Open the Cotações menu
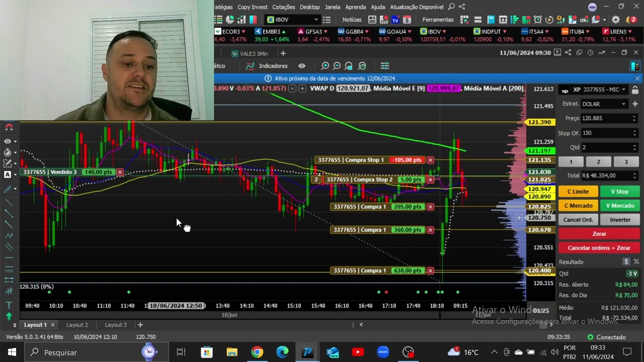Viewport: 644px width, 362px height. click(284, 7)
